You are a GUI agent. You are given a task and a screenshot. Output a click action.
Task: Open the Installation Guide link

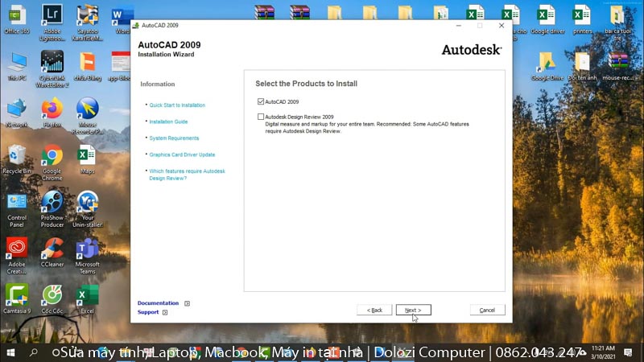[168, 121]
